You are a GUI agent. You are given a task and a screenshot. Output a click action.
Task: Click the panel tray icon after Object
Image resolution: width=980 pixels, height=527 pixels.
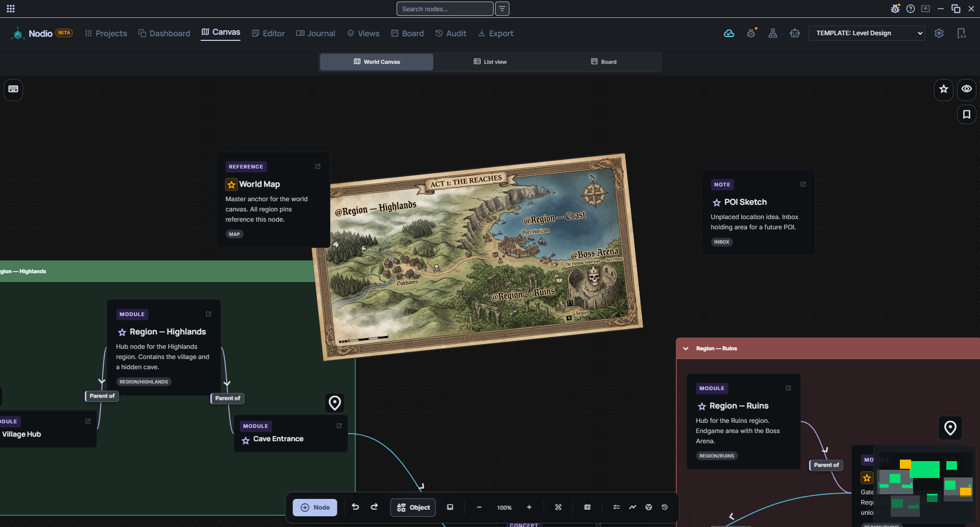point(450,507)
